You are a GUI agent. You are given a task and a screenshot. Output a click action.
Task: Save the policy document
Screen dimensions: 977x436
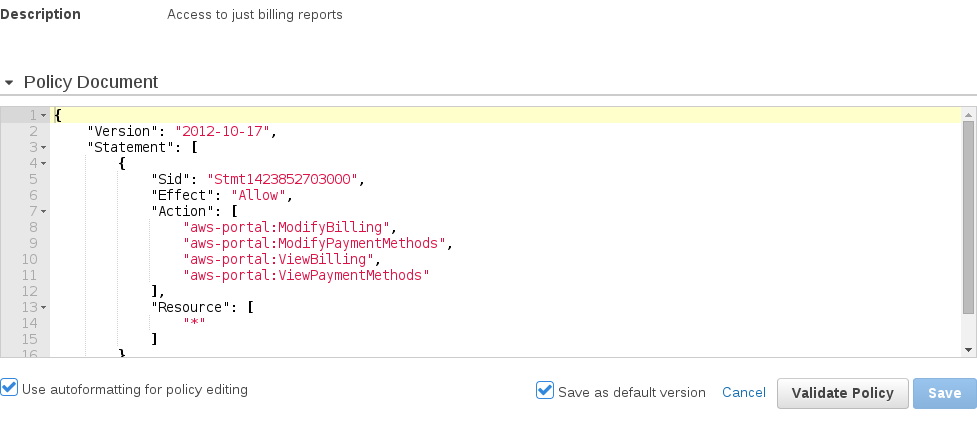click(944, 393)
